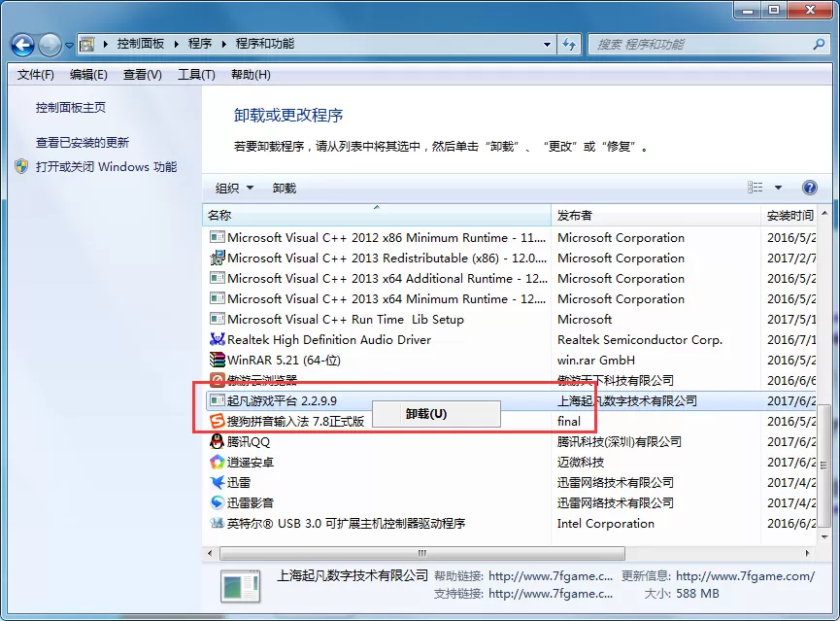The width and height of the screenshot is (840, 621).
Task: Select the 英特尔 USB 3.0 driver icon
Action: [x=217, y=523]
